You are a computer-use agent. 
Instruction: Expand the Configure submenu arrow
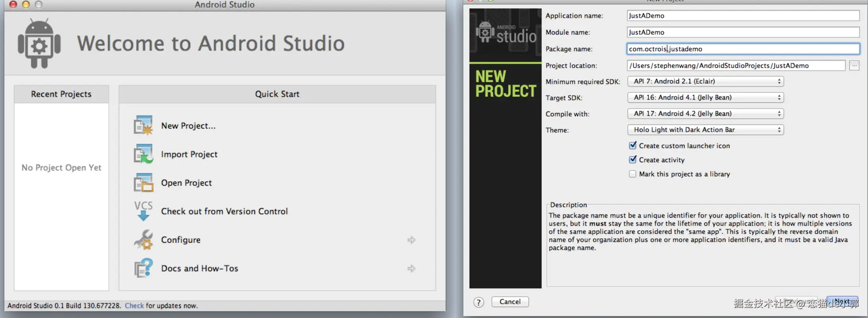(411, 240)
